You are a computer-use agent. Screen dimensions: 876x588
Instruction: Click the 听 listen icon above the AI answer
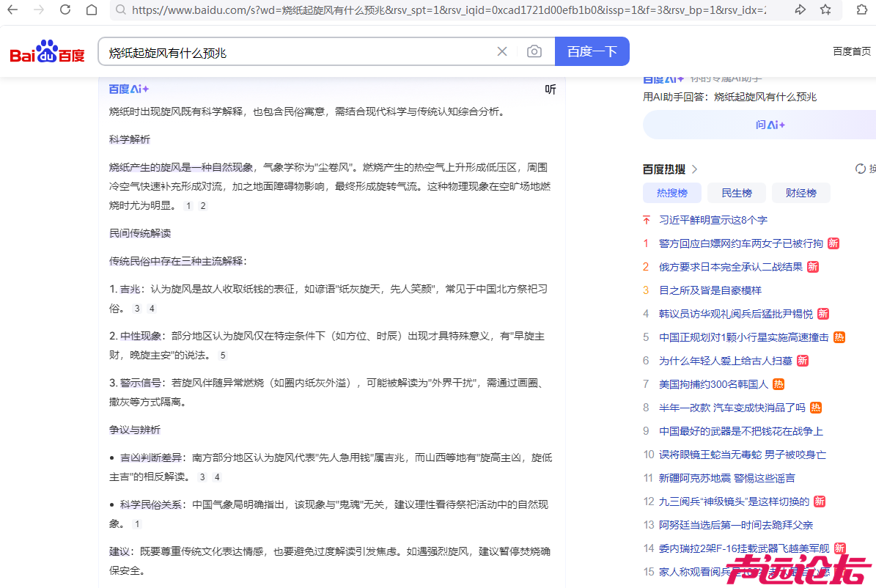[550, 89]
